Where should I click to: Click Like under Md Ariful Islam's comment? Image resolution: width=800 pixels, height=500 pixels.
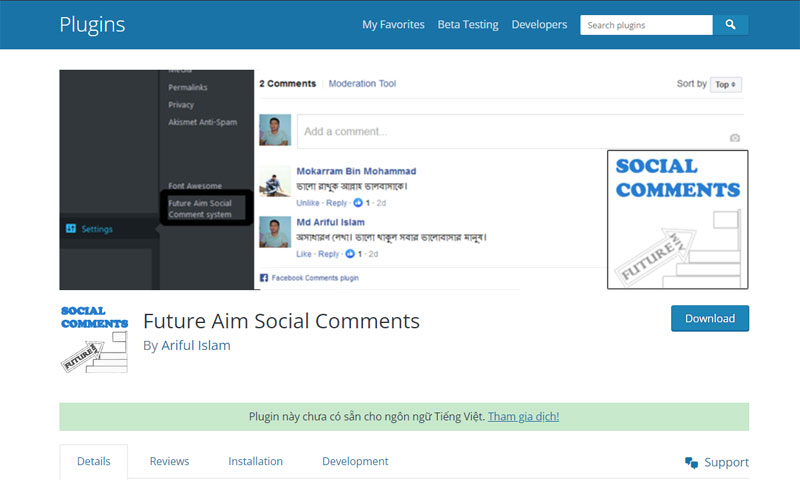[304, 254]
